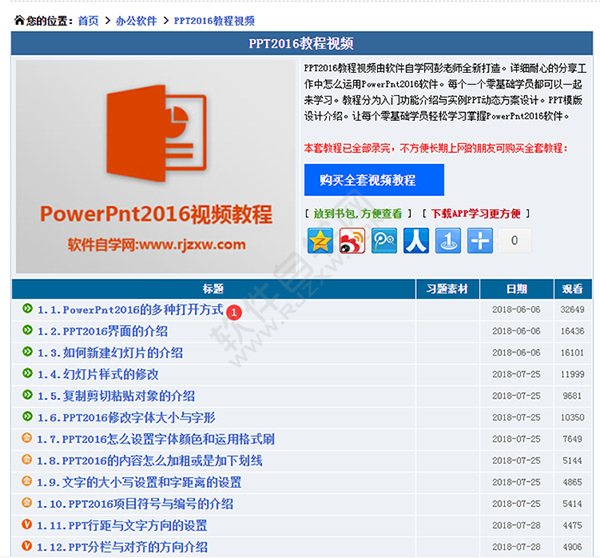Click green play icon beside lesson 1.3
The height and width of the screenshot is (558, 600).
[27, 351]
